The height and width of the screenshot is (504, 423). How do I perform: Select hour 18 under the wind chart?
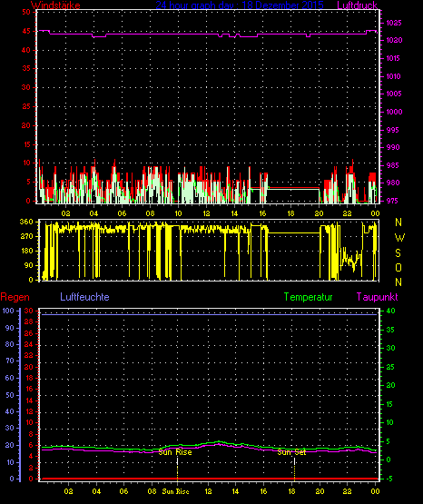pos(290,213)
